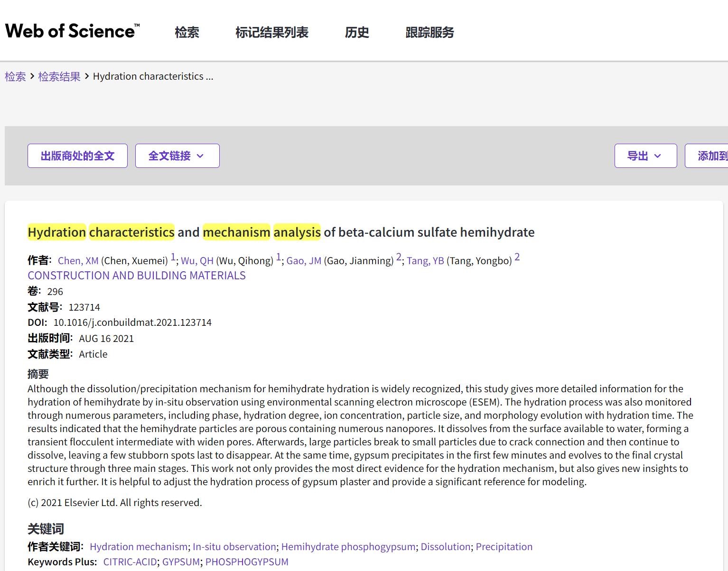Viewport: 728px width, 571px height.
Task: Click Keywords Plus CITRIC-ACID link
Action: click(x=130, y=562)
